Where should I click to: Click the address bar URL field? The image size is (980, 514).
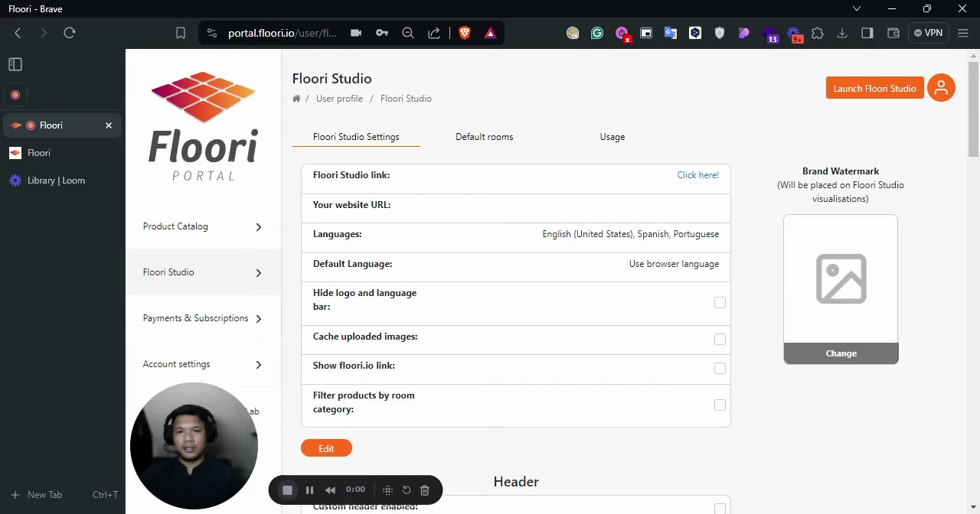pyautogui.click(x=283, y=33)
